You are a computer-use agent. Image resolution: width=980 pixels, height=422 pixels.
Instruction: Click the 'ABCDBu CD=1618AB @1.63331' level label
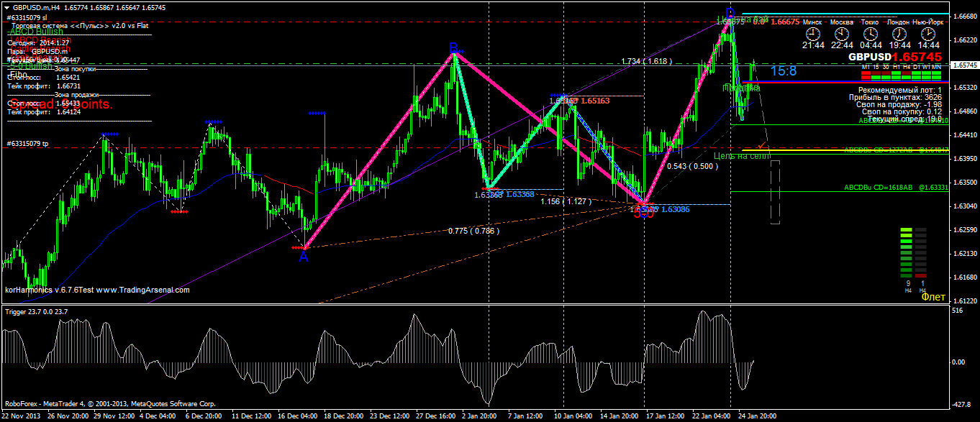pyautogui.click(x=896, y=187)
